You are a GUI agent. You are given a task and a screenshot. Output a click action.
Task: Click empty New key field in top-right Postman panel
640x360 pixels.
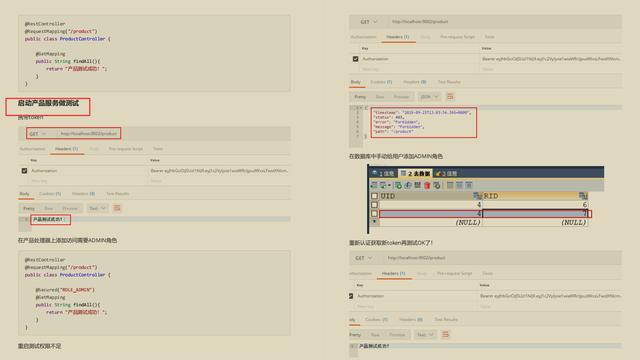point(371,69)
